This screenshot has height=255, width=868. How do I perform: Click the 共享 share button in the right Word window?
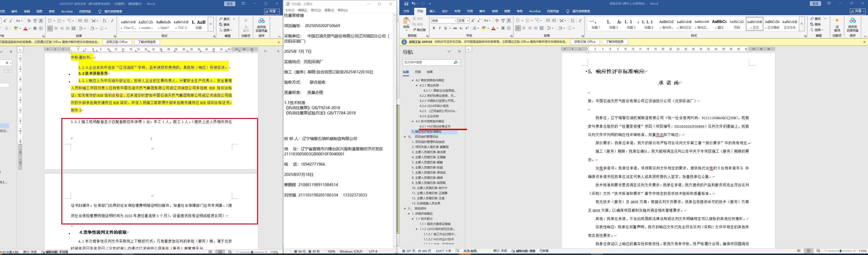point(857,11)
